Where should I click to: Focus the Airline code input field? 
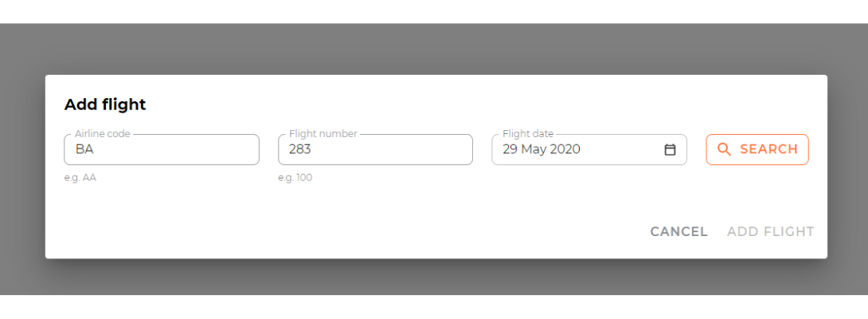click(162, 149)
